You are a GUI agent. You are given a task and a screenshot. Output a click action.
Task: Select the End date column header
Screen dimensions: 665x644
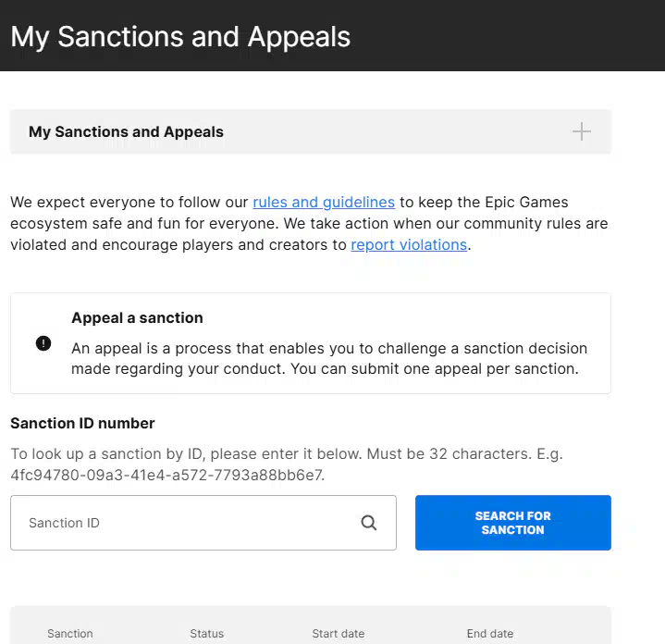pyautogui.click(x=490, y=634)
